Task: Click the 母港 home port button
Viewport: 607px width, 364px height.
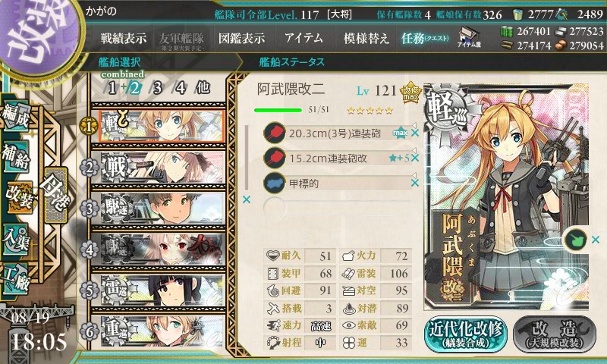Action: pos(55,195)
